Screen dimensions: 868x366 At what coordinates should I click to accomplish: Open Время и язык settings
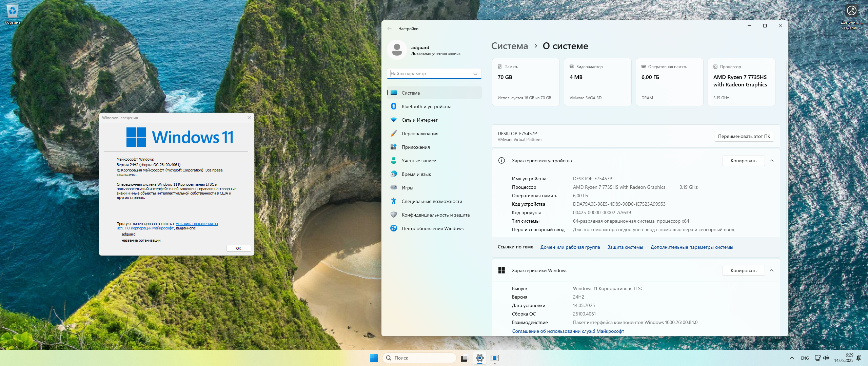(x=434, y=174)
